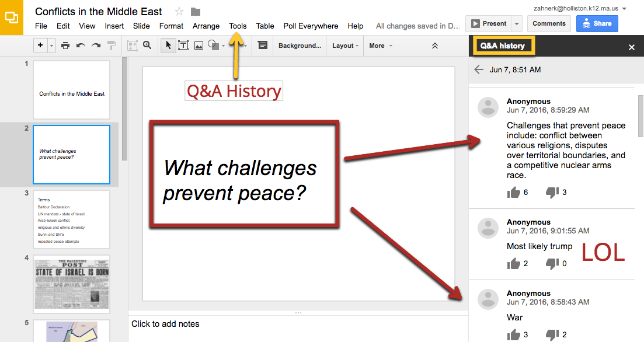Open the Background... button
Image resolution: width=644 pixels, height=342 pixels.
tap(300, 46)
